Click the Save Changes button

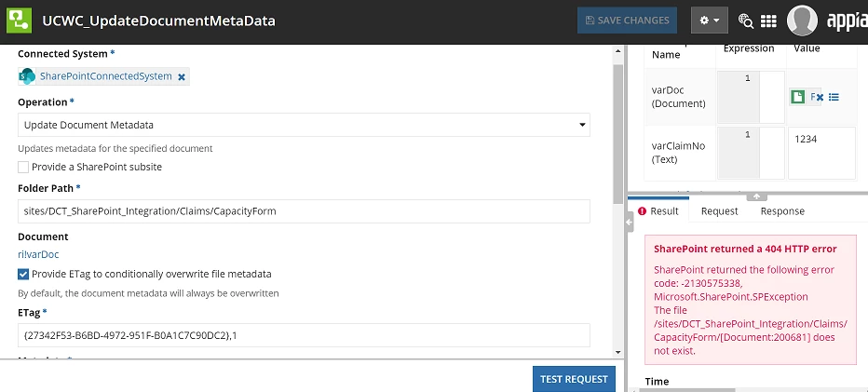pyautogui.click(x=627, y=20)
